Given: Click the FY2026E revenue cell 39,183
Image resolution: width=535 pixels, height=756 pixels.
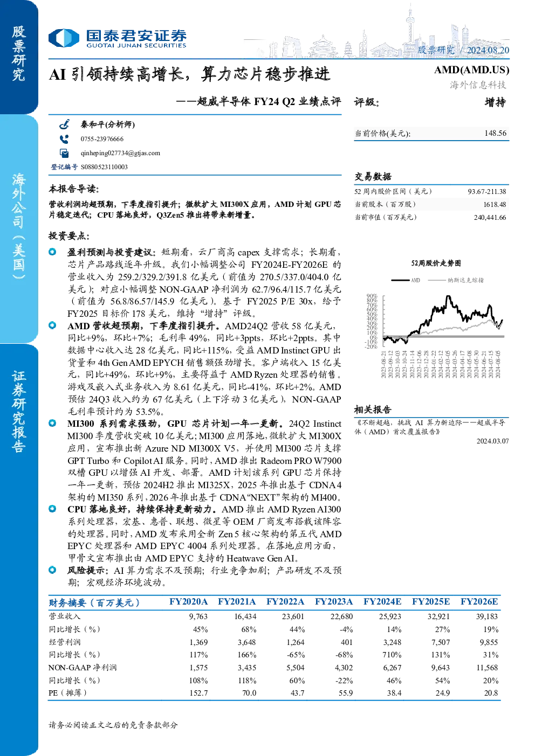Looking at the screenshot, I should (487, 616).
